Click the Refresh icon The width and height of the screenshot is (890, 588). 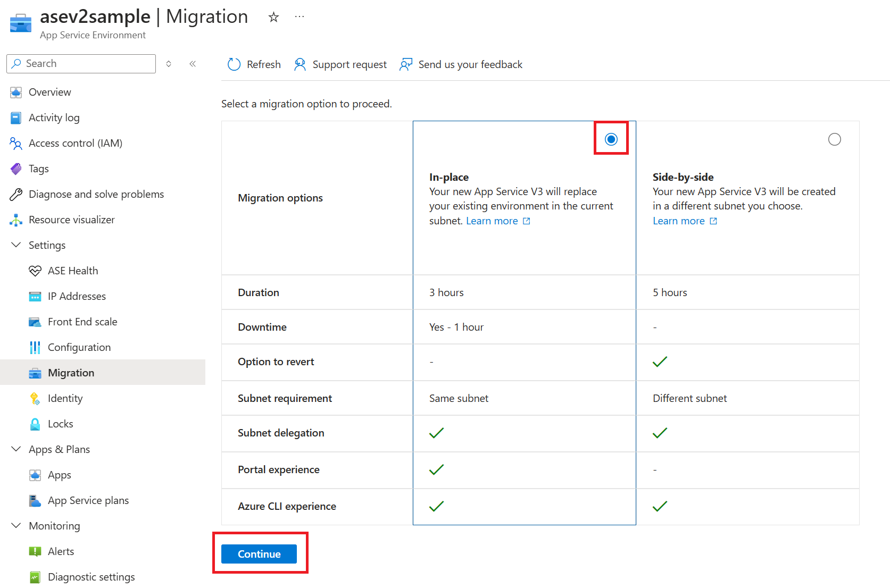234,64
